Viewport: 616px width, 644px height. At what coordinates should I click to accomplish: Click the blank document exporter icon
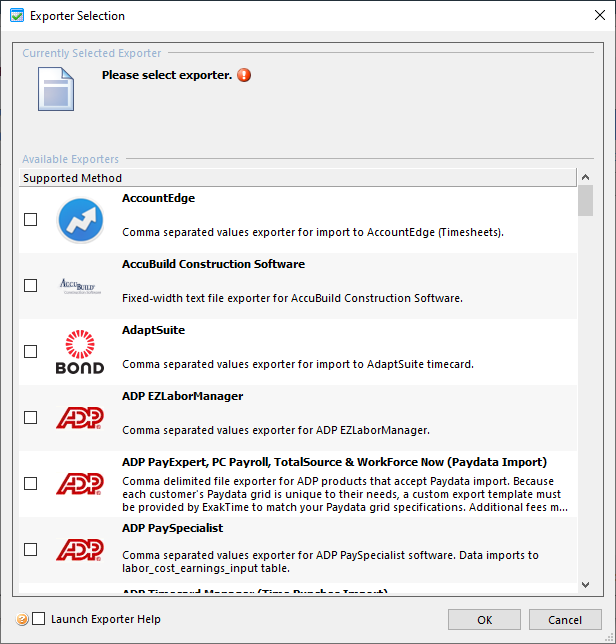point(56,89)
